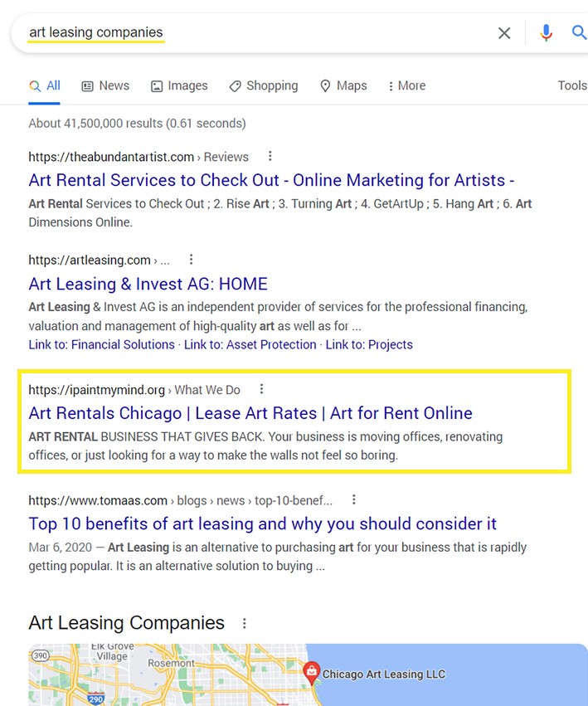Image resolution: width=588 pixels, height=706 pixels.
Task: Open options dots beside ipaintmymind.org result
Action: 261,389
